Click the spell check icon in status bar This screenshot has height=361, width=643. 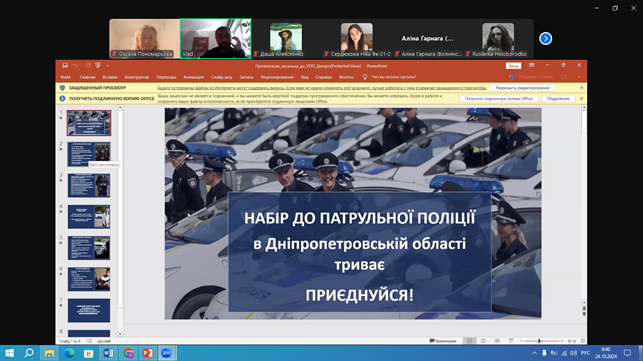coord(89,341)
